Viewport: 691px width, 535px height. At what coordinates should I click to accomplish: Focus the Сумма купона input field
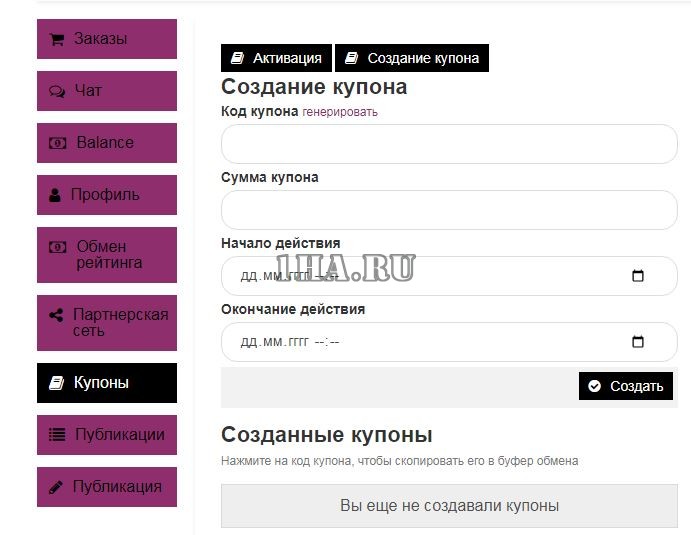coord(449,210)
